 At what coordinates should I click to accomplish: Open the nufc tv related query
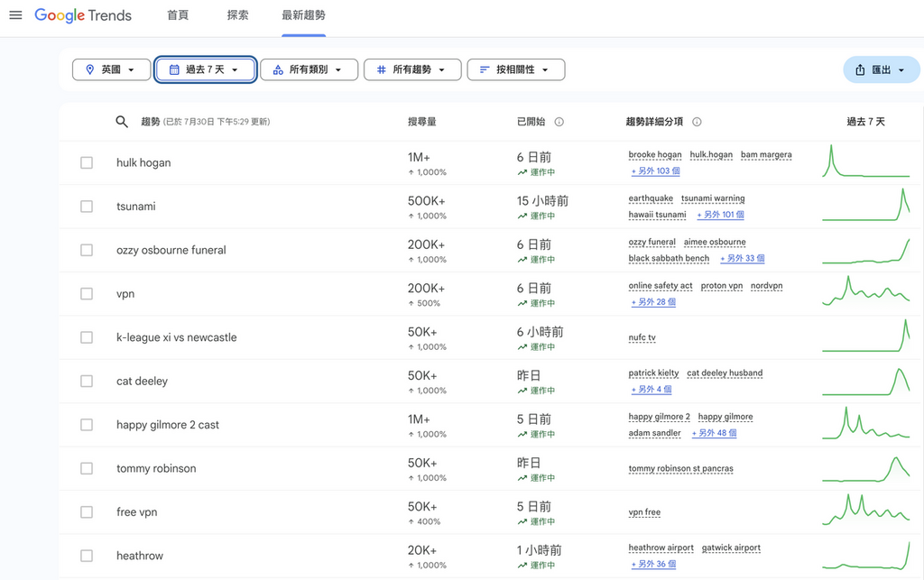[642, 337]
